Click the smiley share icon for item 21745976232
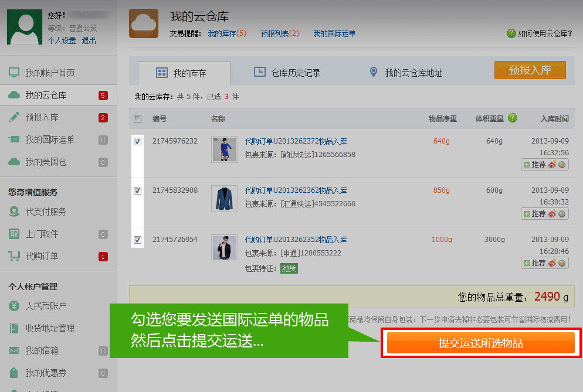 pos(562,164)
